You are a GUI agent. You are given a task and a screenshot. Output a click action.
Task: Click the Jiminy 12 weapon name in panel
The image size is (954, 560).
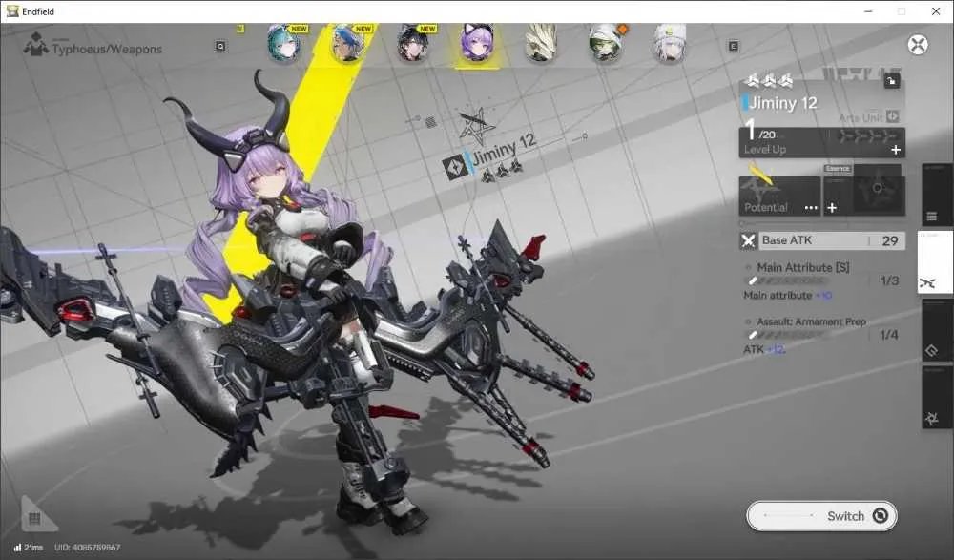(x=782, y=103)
